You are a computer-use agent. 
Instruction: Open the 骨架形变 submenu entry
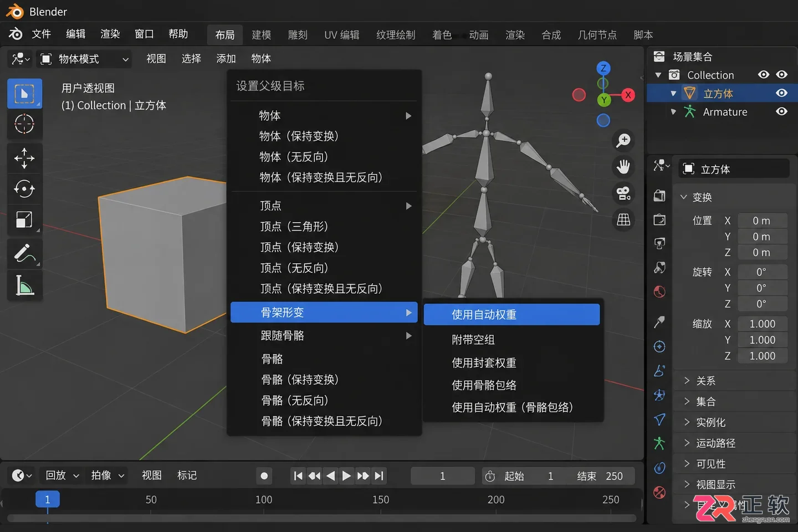click(324, 312)
